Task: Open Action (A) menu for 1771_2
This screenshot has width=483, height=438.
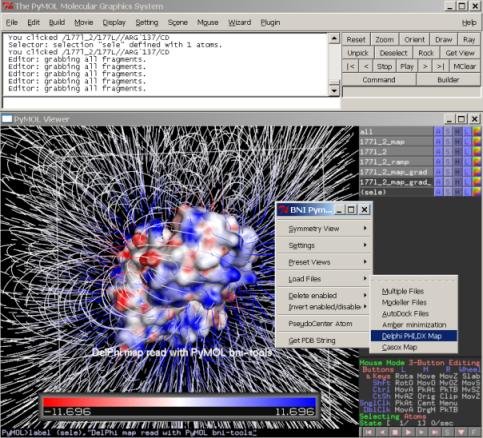Action: [438, 152]
